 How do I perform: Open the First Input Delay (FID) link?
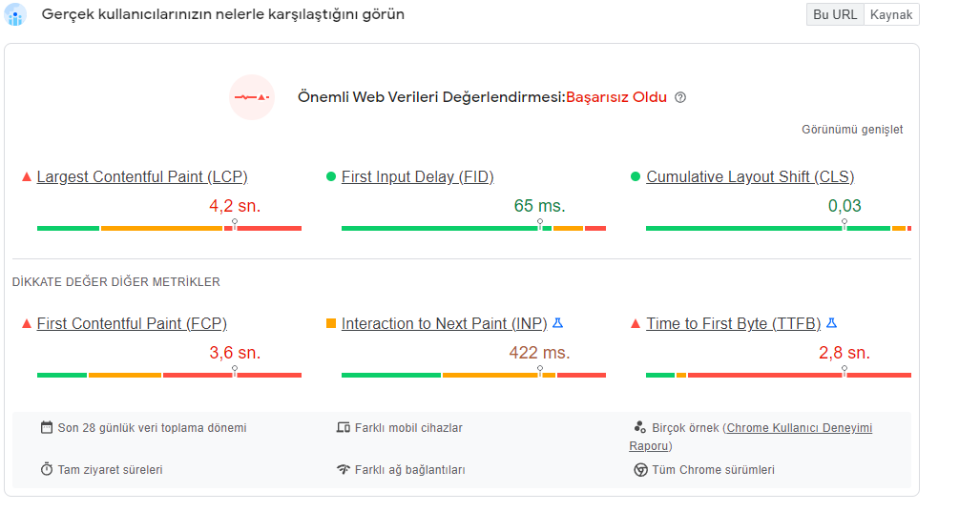pos(418,176)
